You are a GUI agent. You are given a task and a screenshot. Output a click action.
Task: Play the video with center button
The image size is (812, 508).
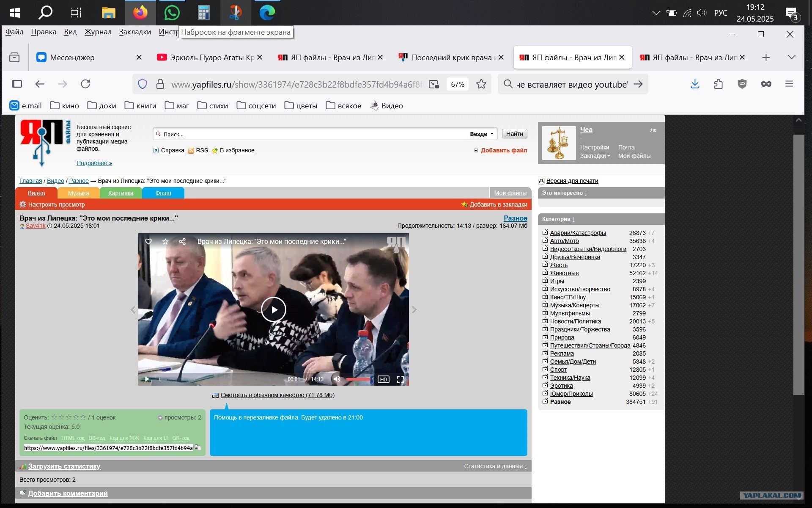[274, 310]
